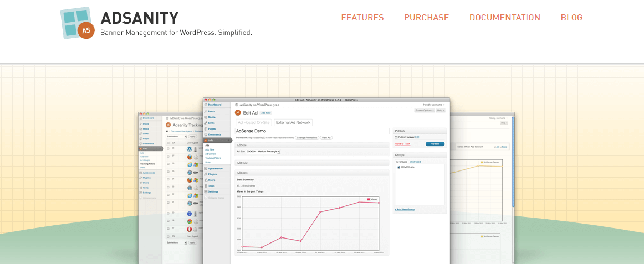Open the Ad Size 300x250 Medium Rectangle dropdown
The image size is (644, 264).
[x=263, y=152]
